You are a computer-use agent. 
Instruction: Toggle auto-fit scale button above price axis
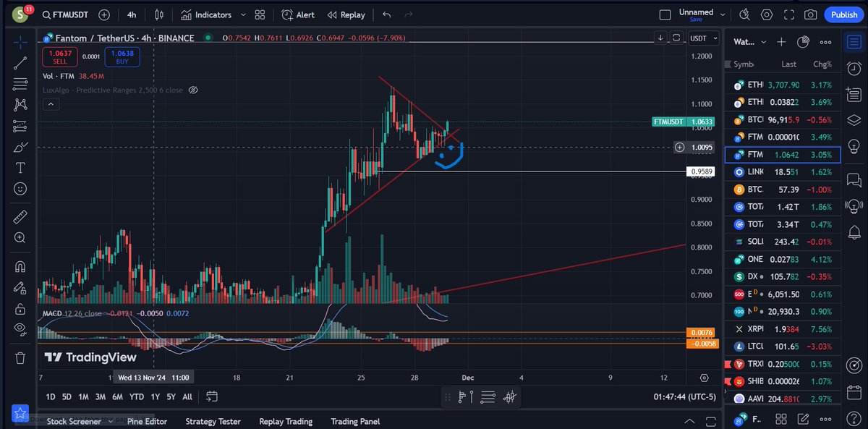(676, 38)
